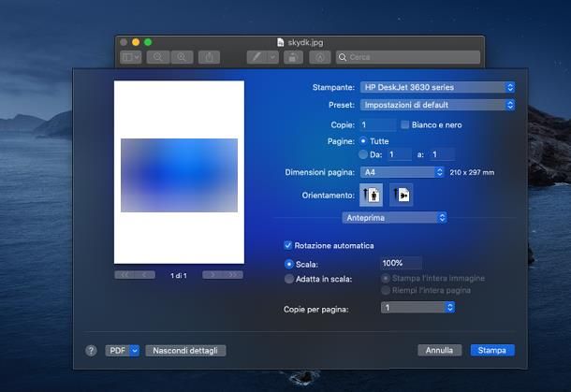Click Nascondi dettagli button
The width and height of the screenshot is (571, 392).
coord(185,351)
